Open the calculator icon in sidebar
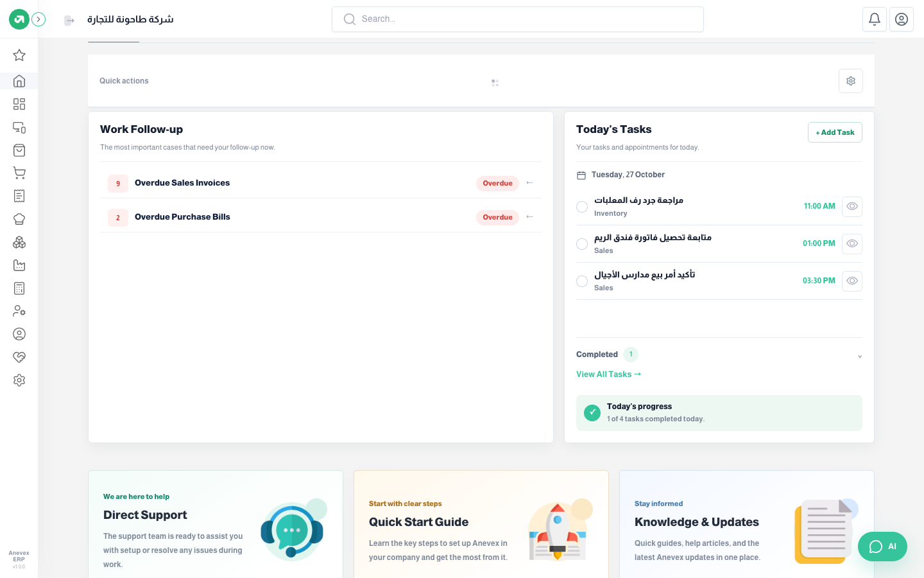 [x=19, y=288]
